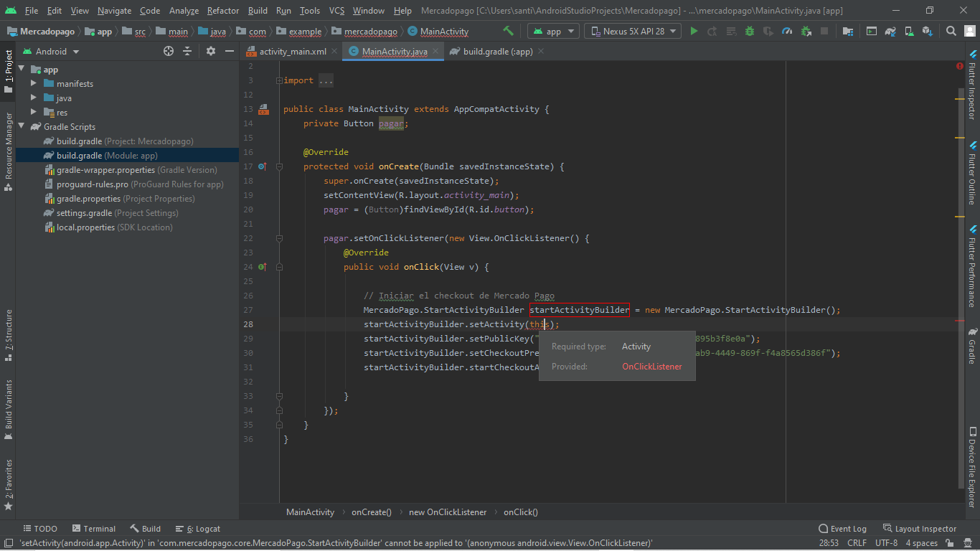980x551 pixels.
Task: Toggle the Resource Manager tool window
Action: pyautogui.click(x=8, y=151)
